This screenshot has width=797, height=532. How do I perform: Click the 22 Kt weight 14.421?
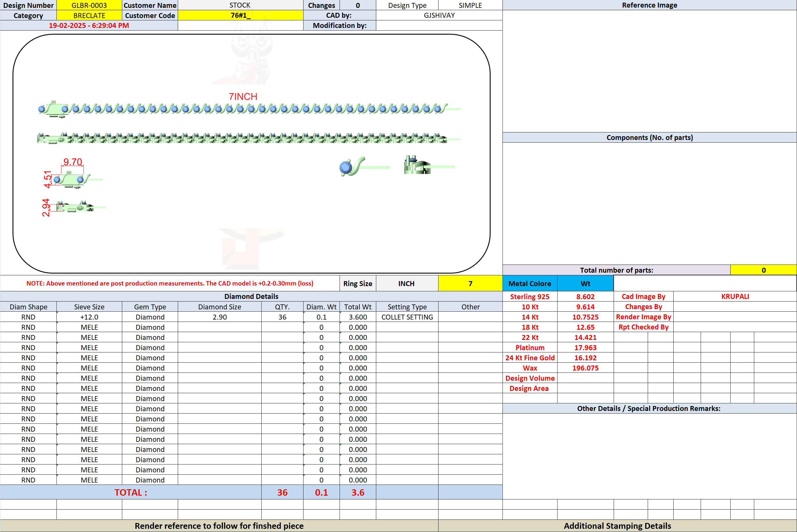pyautogui.click(x=585, y=337)
